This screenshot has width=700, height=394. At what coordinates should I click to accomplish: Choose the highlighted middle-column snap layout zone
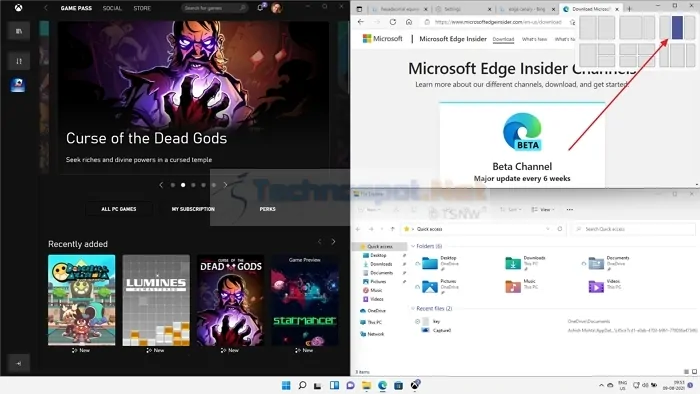click(x=677, y=27)
